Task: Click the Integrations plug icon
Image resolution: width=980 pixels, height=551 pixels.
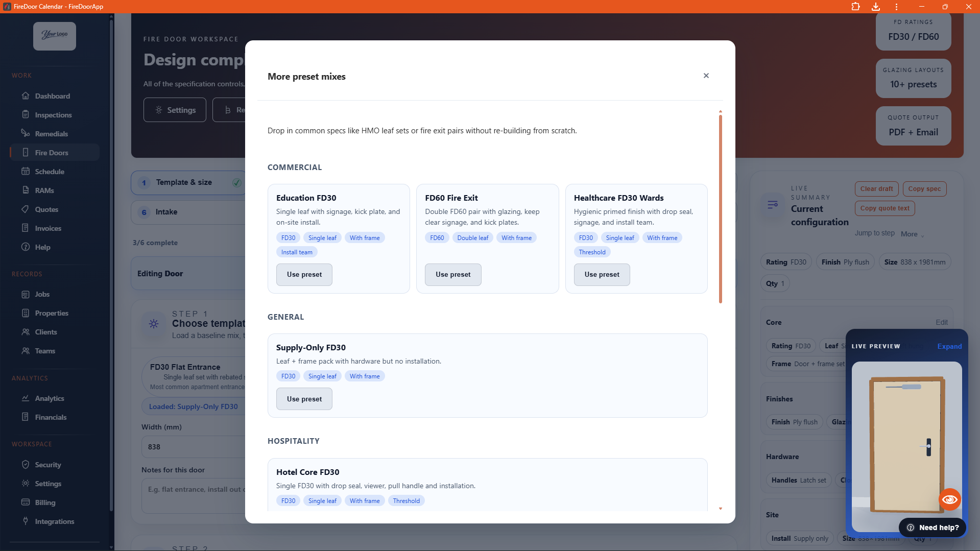Action: tap(26, 521)
